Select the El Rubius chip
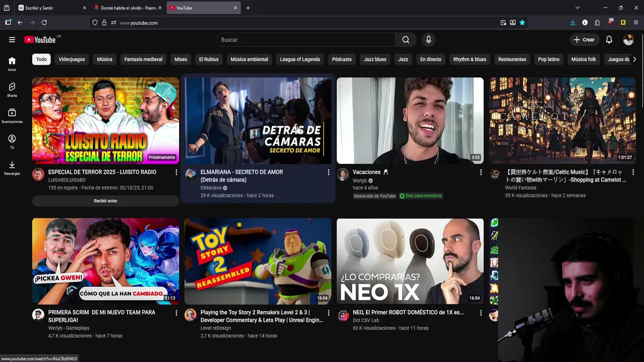Image resolution: width=644 pixels, height=362 pixels. [209, 59]
